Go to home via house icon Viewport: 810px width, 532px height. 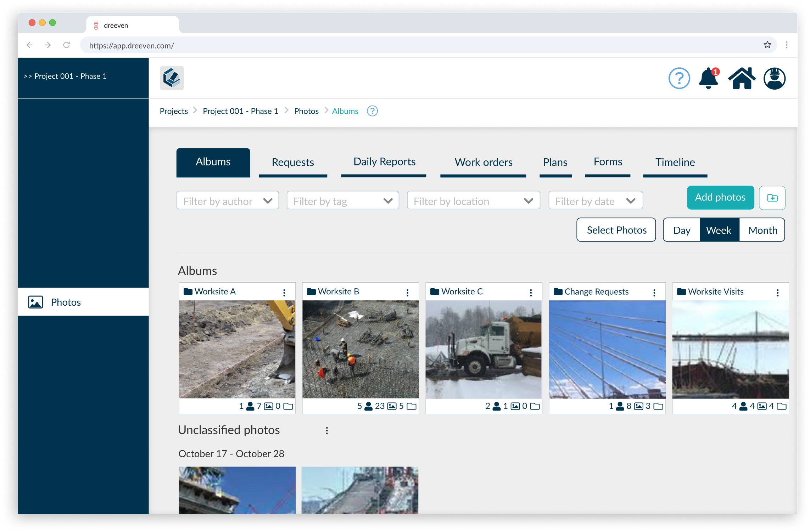(742, 78)
